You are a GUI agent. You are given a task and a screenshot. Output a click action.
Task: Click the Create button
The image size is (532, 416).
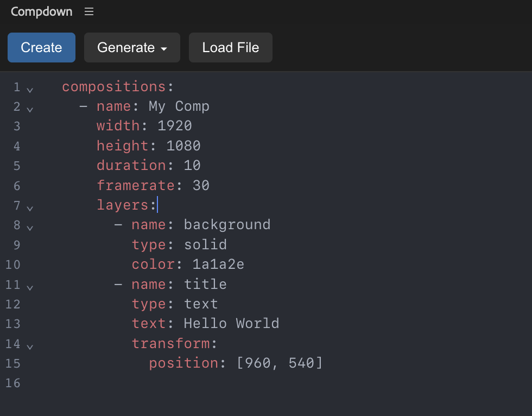pyautogui.click(x=41, y=47)
